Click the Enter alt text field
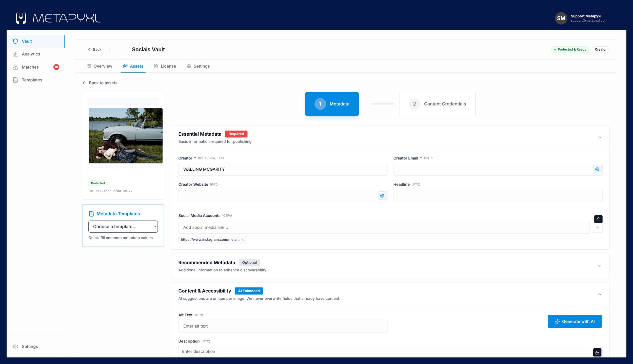The width and height of the screenshot is (633, 364). pos(283,326)
